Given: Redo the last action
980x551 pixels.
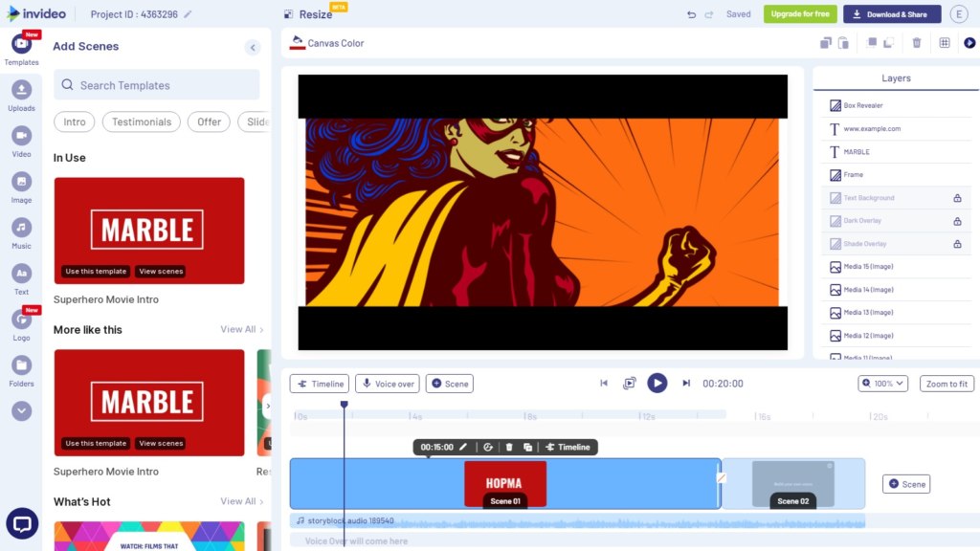Looking at the screenshot, I should [x=709, y=14].
